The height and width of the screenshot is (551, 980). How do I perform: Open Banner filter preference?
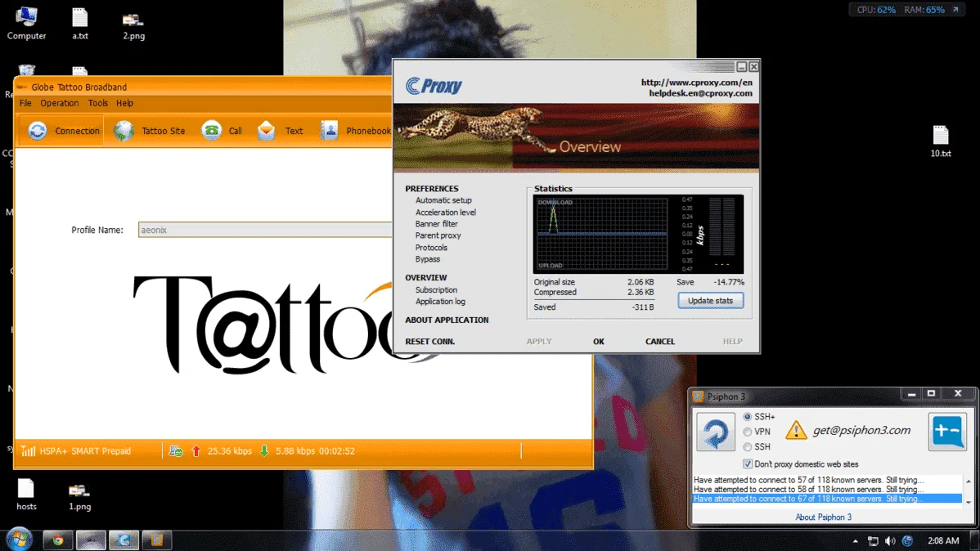[x=436, y=224]
